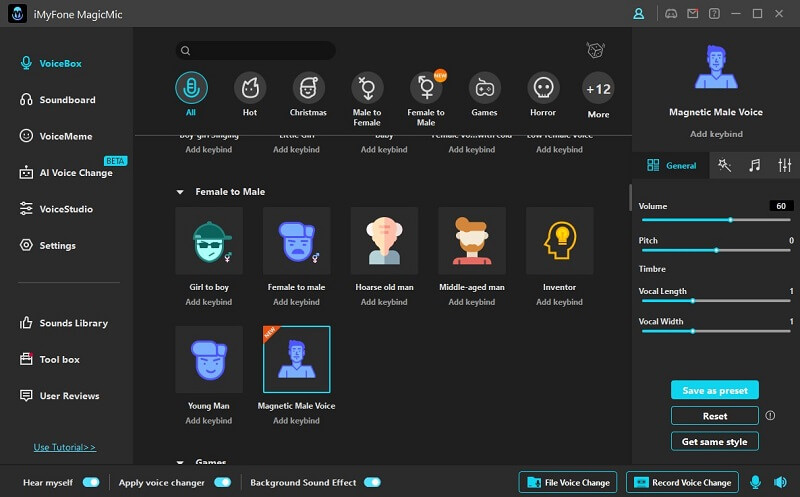Adjust the Vocal Width slider
Image resolution: width=800 pixels, height=497 pixels.
coord(716,331)
